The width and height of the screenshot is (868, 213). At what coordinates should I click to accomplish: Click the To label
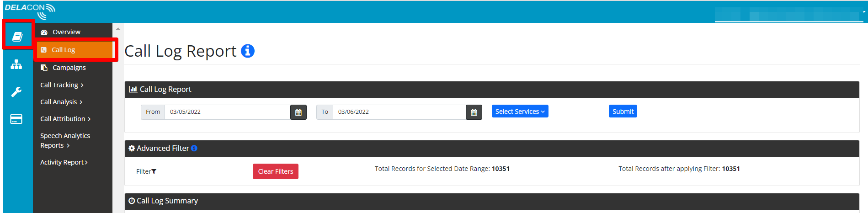pyautogui.click(x=325, y=112)
